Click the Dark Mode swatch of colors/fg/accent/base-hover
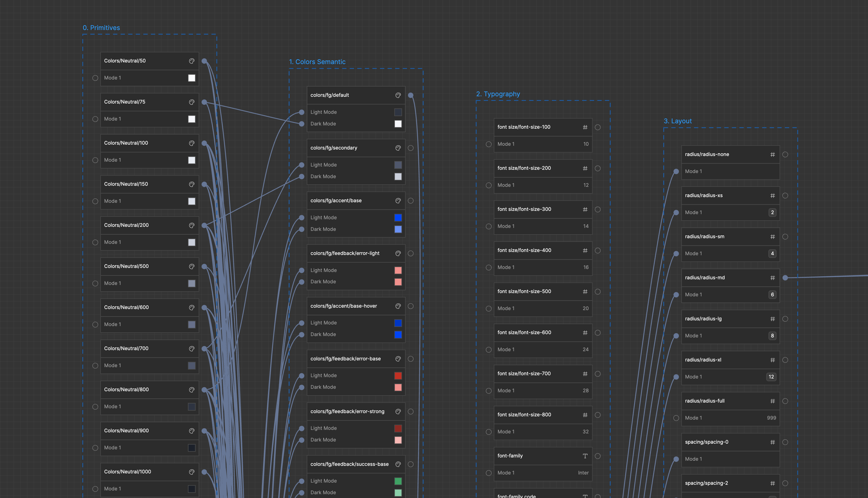This screenshot has height=498, width=868. 398,334
